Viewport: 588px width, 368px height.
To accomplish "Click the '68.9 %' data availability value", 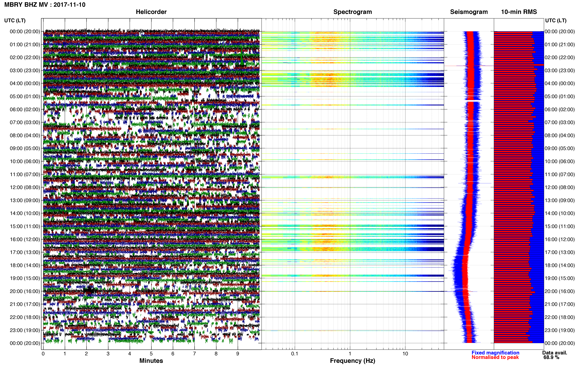I will click(551, 357).
